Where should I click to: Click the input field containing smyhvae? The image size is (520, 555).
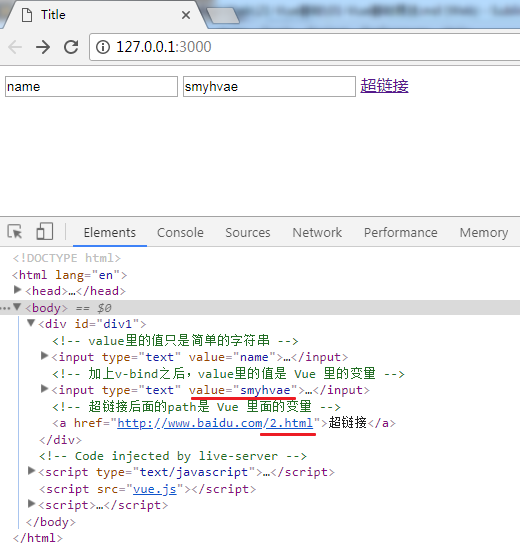(269, 86)
